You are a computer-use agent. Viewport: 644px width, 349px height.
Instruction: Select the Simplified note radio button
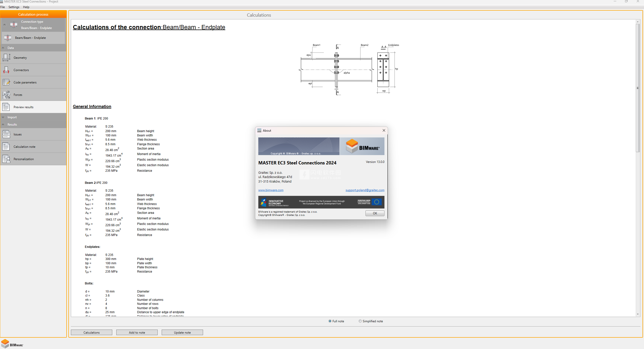[x=360, y=321]
